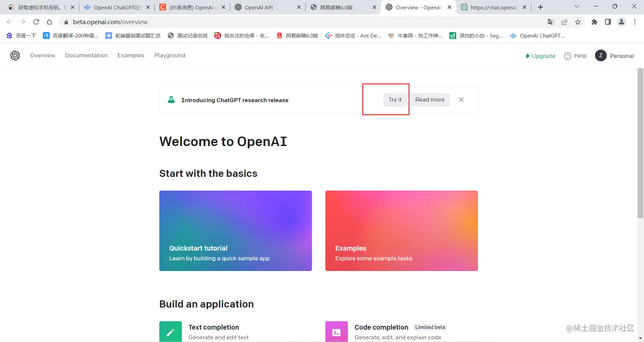Image resolution: width=644 pixels, height=342 pixels.
Task: Open the 我关注的仓库 bookmark
Action: tap(241, 36)
